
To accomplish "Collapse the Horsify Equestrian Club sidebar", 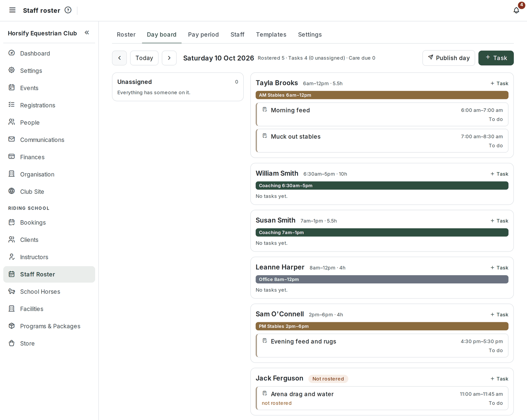I will pos(87,33).
